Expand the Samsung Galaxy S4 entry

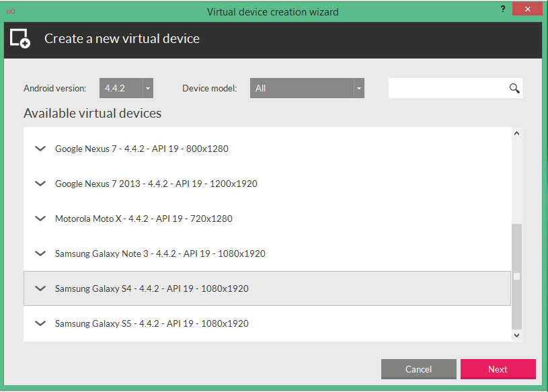click(x=40, y=288)
